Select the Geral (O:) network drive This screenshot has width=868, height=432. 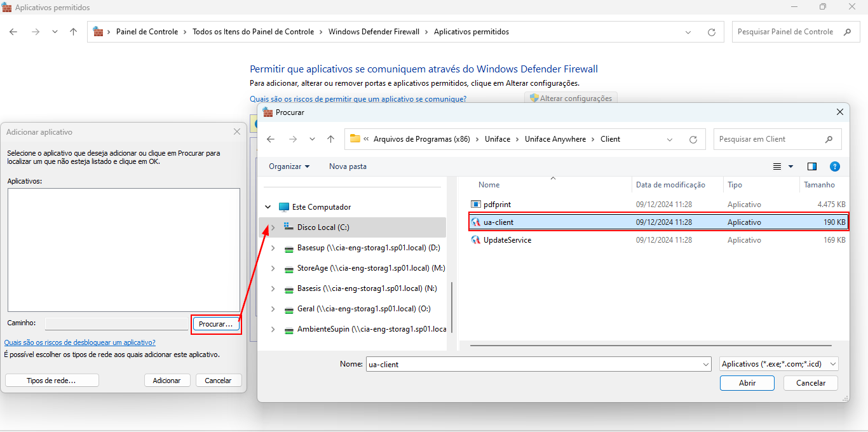[363, 309]
